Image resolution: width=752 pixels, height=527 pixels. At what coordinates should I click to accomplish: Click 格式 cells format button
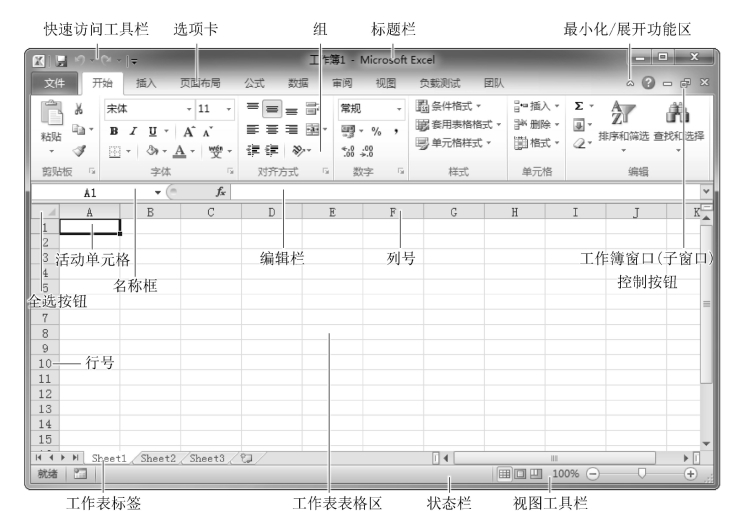(x=537, y=143)
